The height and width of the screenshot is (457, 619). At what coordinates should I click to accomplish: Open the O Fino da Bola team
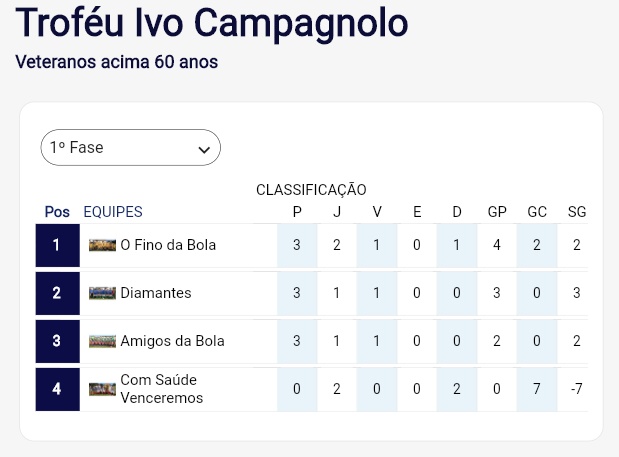click(168, 245)
